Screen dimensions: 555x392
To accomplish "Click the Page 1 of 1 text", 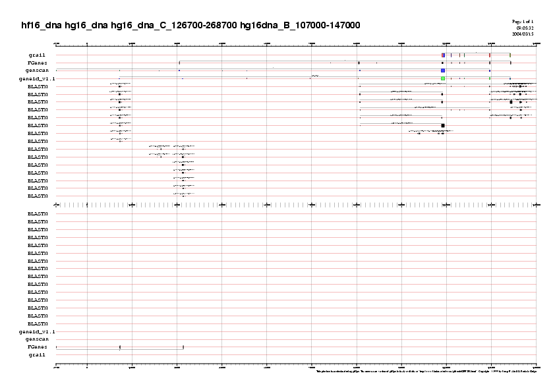I will (x=526, y=22).
